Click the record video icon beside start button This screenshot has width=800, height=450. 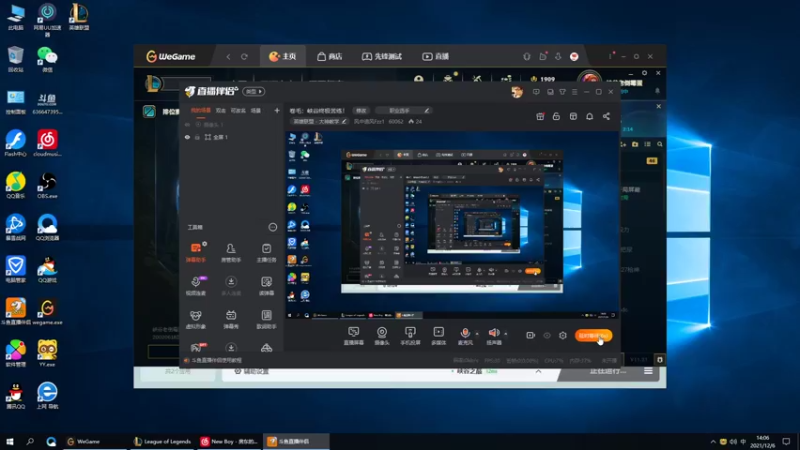click(x=531, y=335)
